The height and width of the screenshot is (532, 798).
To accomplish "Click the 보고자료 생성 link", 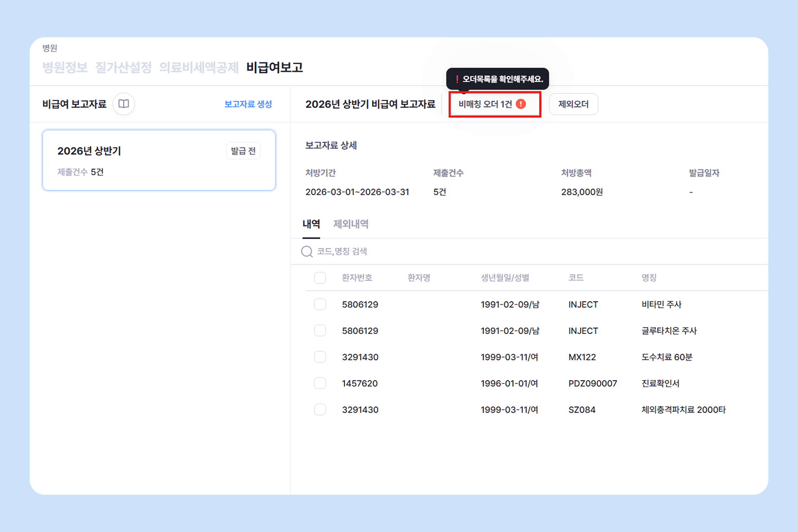I will click(248, 104).
